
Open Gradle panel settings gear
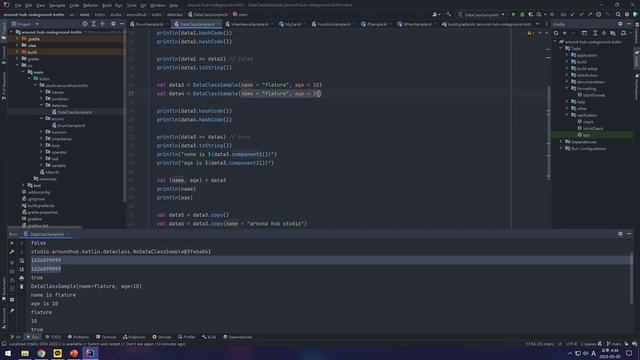(620, 24)
